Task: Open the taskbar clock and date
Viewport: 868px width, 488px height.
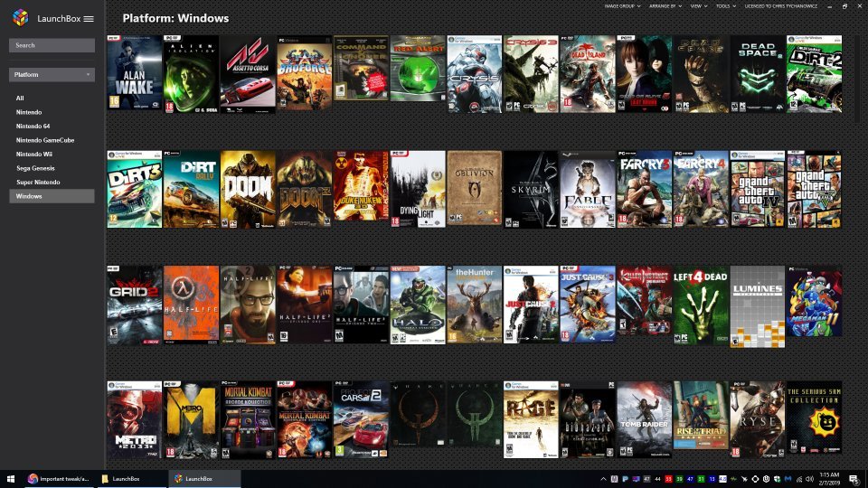Action: pos(829,479)
